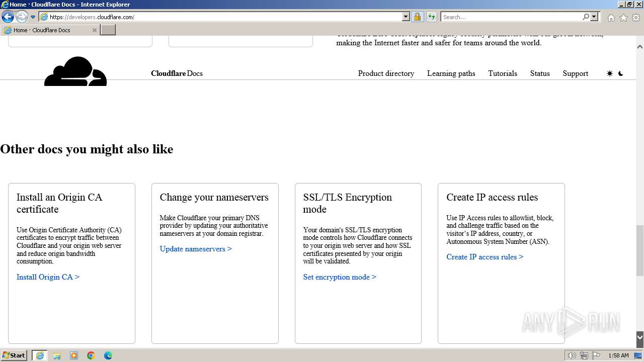The width and height of the screenshot is (644, 362).
Task: Click the Refresh page icon
Action: 431,17
